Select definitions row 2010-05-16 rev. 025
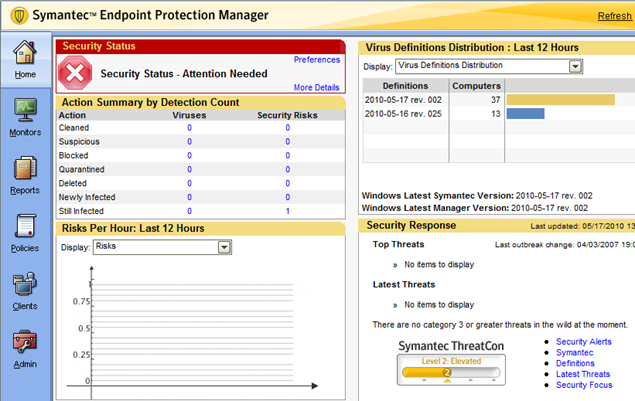The height and width of the screenshot is (401, 635). [403, 114]
